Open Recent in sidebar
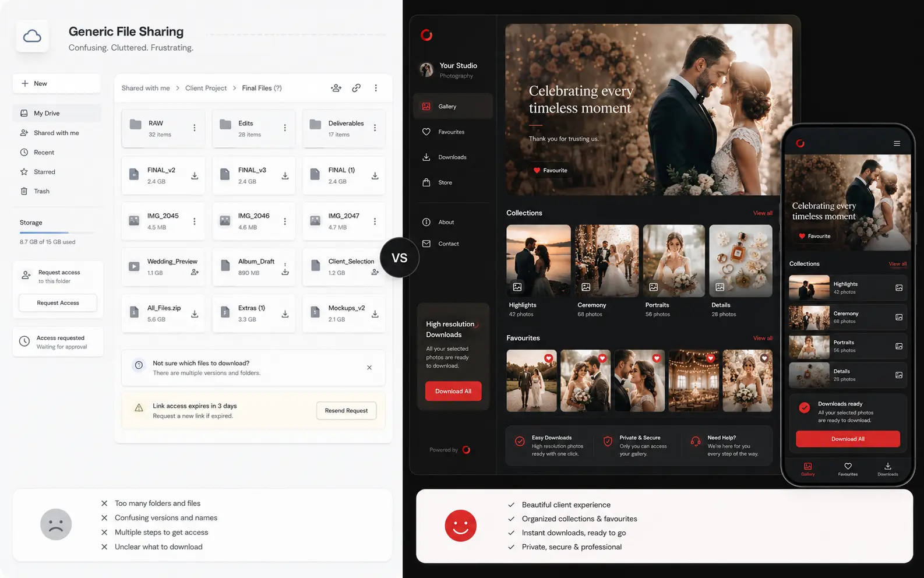Screen dimensions: 924x578 (57, 152)
